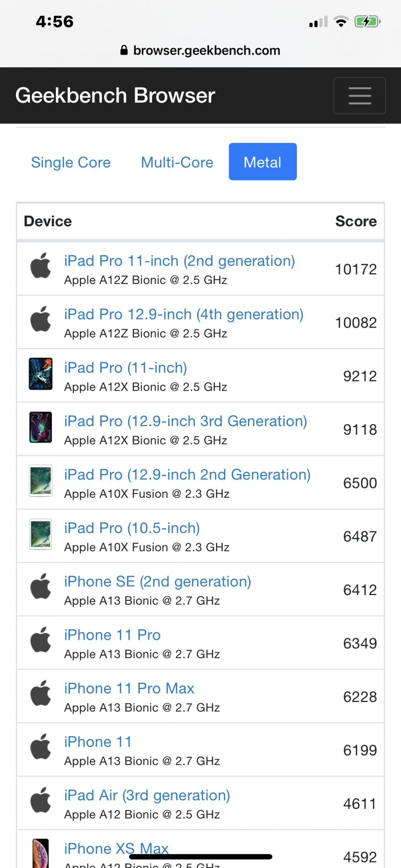Click the iPad Pro (11-inch) thumbnail image
Viewport: 401px width, 868px height.
click(x=41, y=374)
